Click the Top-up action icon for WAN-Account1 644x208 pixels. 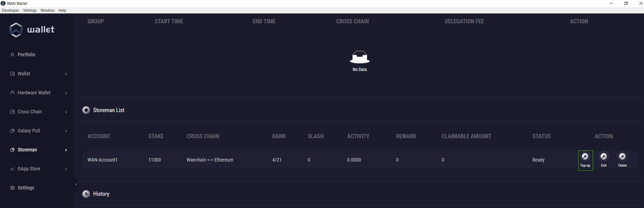point(585,156)
